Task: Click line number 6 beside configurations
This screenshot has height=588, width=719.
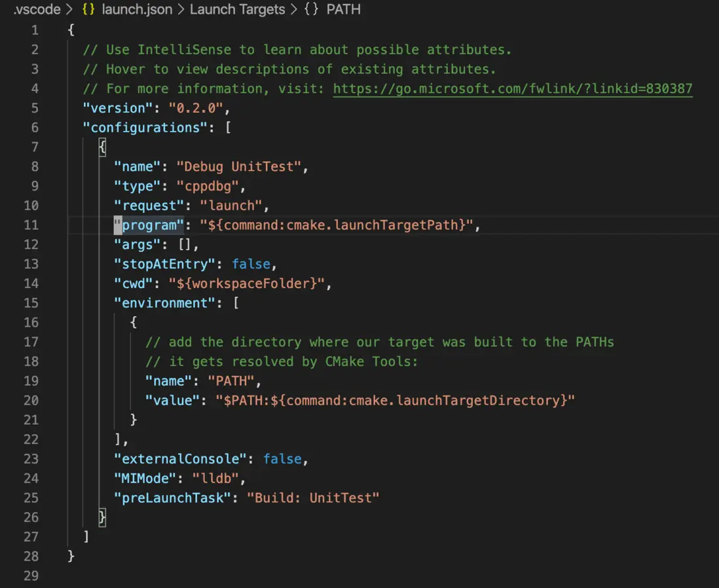Action: pos(34,128)
